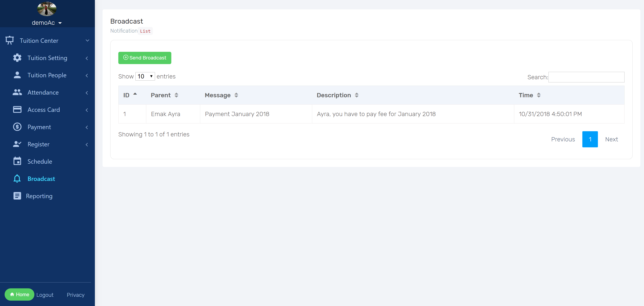Expand the Access Card chevron
644x306 pixels.
pyautogui.click(x=87, y=110)
